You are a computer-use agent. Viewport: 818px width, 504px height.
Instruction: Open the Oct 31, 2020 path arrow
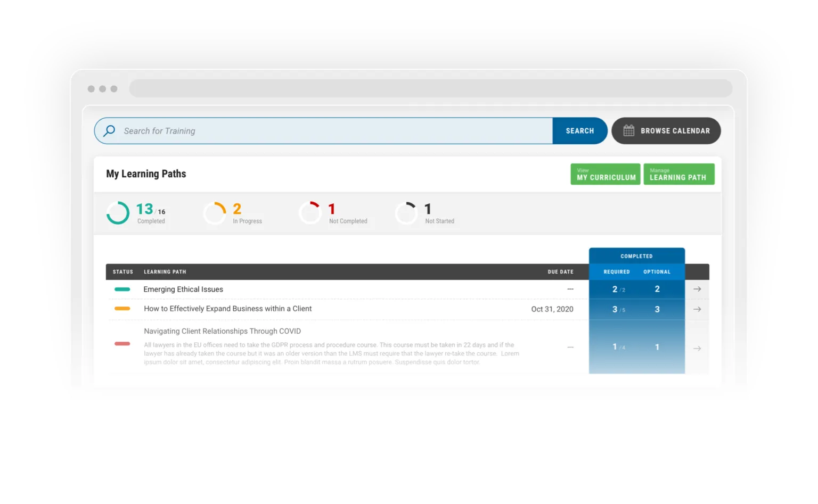point(697,309)
